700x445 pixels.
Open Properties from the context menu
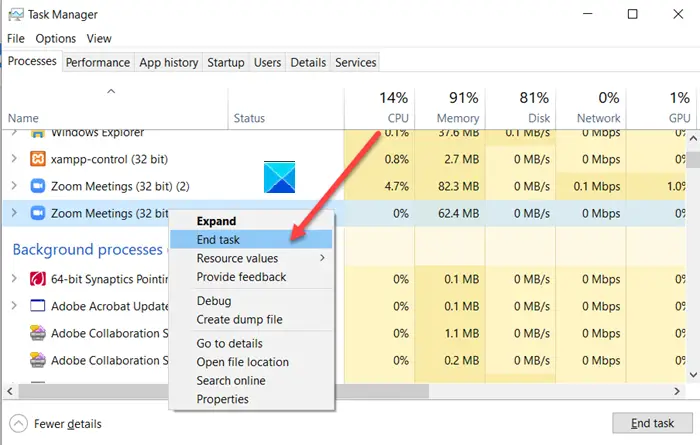pos(251,399)
